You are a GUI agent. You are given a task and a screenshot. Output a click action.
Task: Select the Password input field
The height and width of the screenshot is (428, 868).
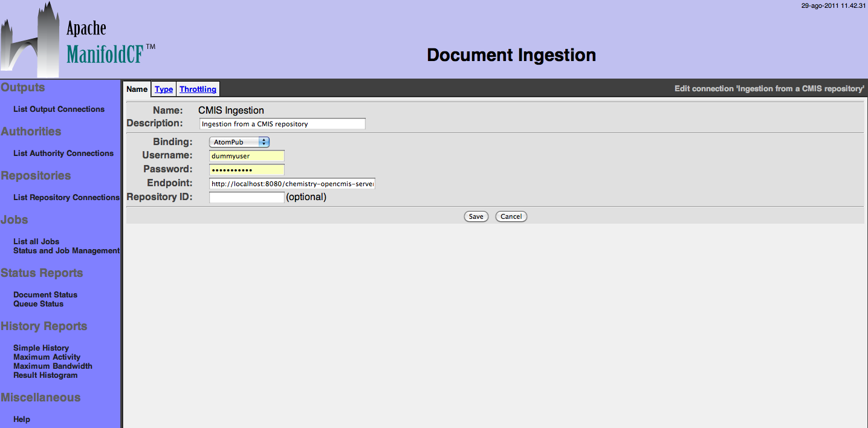[247, 170]
